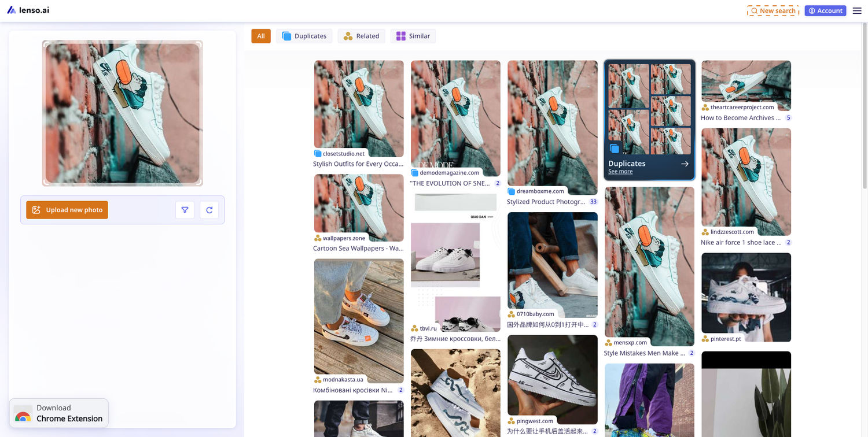This screenshot has width=868, height=437.
Task: Click Download Chrome Extension banner
Action: (59, 413)
